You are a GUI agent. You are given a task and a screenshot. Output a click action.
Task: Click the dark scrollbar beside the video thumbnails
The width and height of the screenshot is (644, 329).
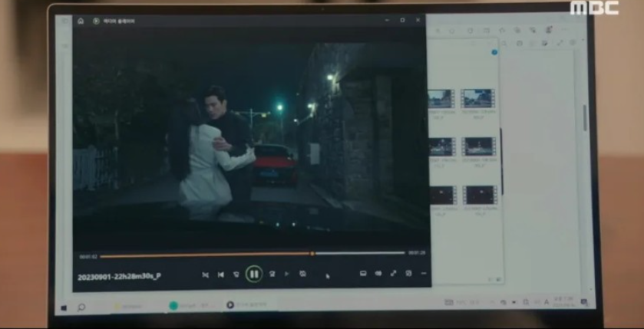tap(501, 161)
